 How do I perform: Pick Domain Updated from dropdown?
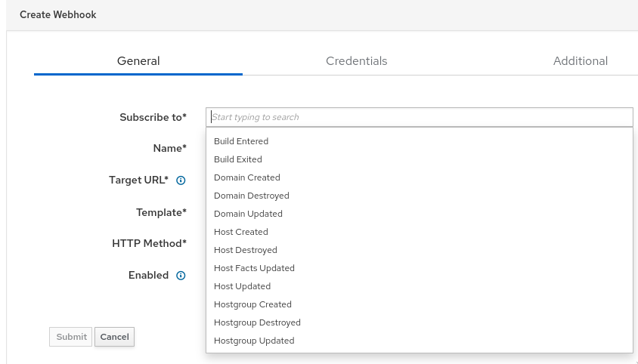pyautogui.click(x=420, y=214)
